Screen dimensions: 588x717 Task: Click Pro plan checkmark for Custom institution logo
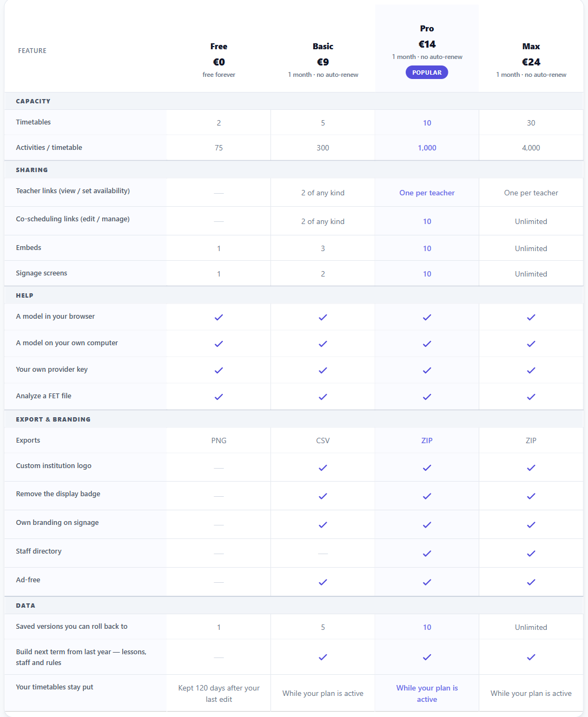(x=427, y=468)
